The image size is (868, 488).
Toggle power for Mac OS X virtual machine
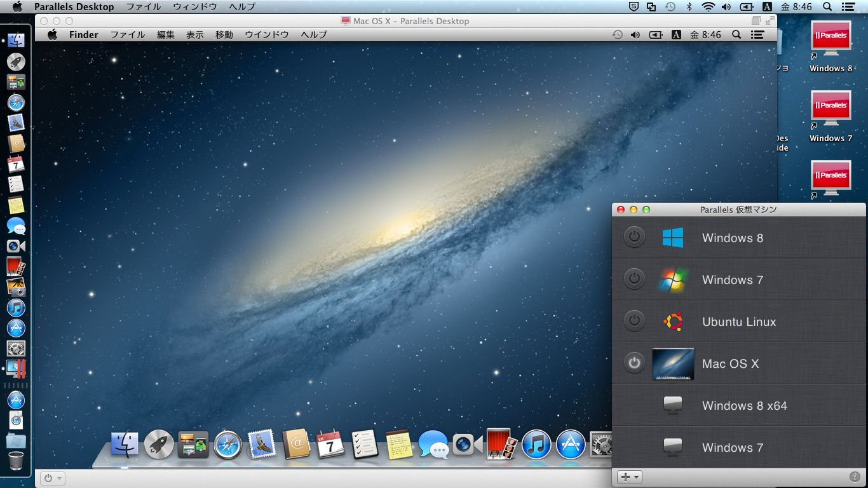point(634,363)
